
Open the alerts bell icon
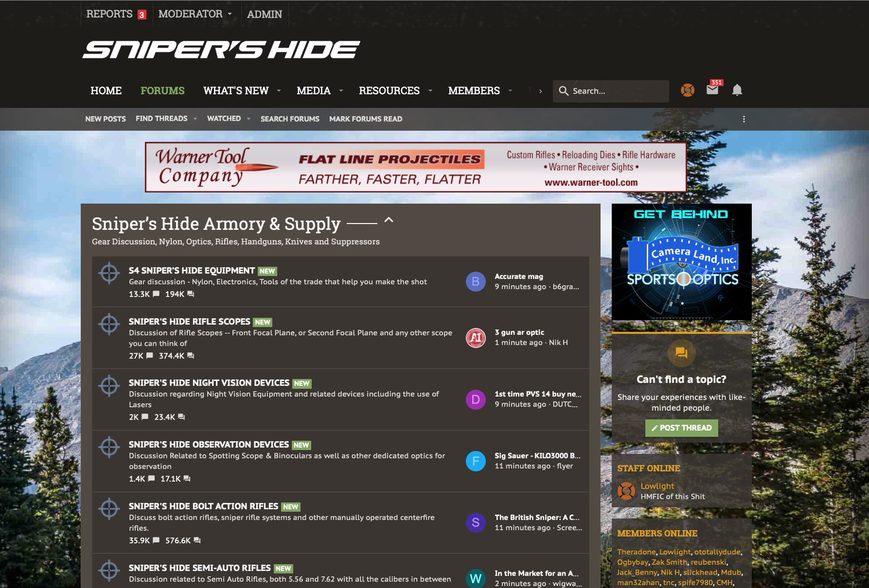pyautogui.click(x=737, y=90)
